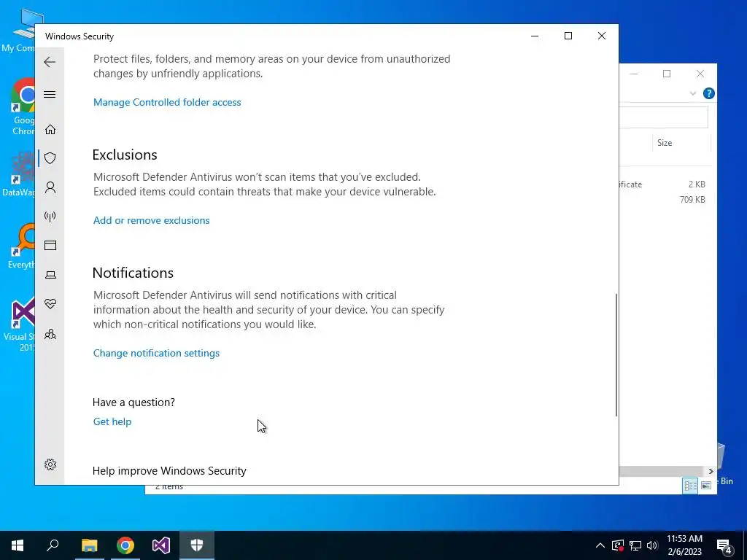The height and width of the screenshot is (560, 747).
Task: Switch File Explorer to large icons view
Action: (x=706, y=486)
